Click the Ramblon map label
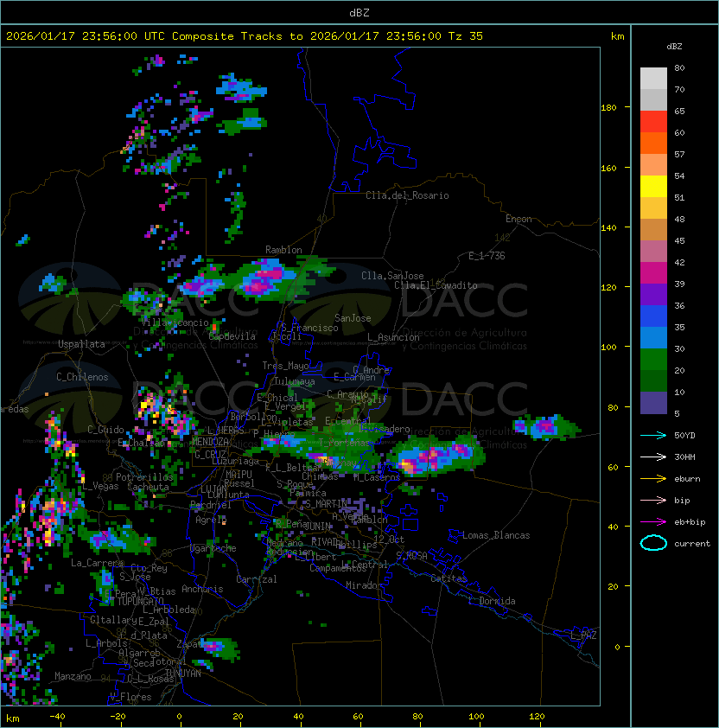Viewport: 719px width, 728px height. point(283,250)
